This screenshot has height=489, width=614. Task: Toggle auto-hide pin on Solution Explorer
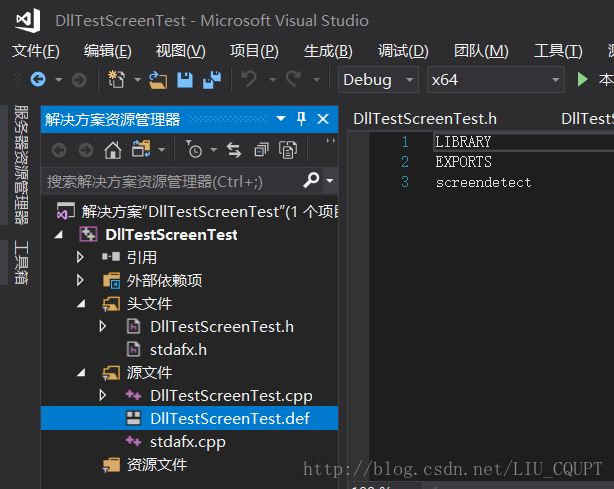(301, 119)
